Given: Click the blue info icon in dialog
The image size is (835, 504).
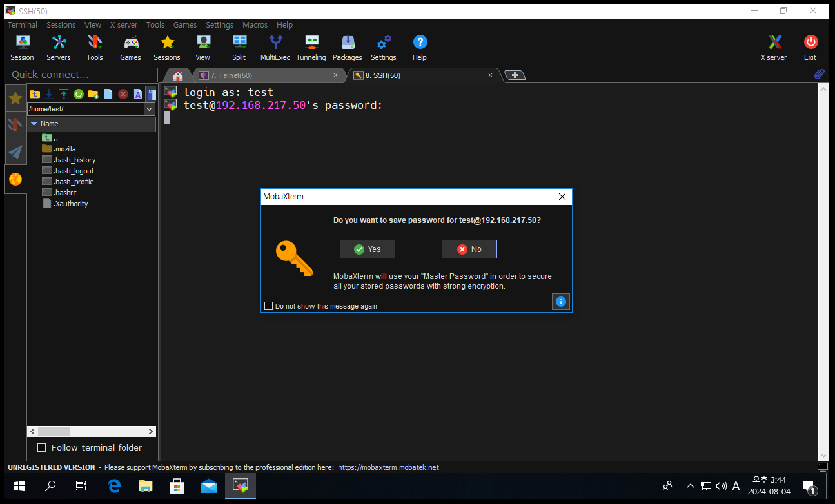Looking at the screenshot, I should coord(561,301).
